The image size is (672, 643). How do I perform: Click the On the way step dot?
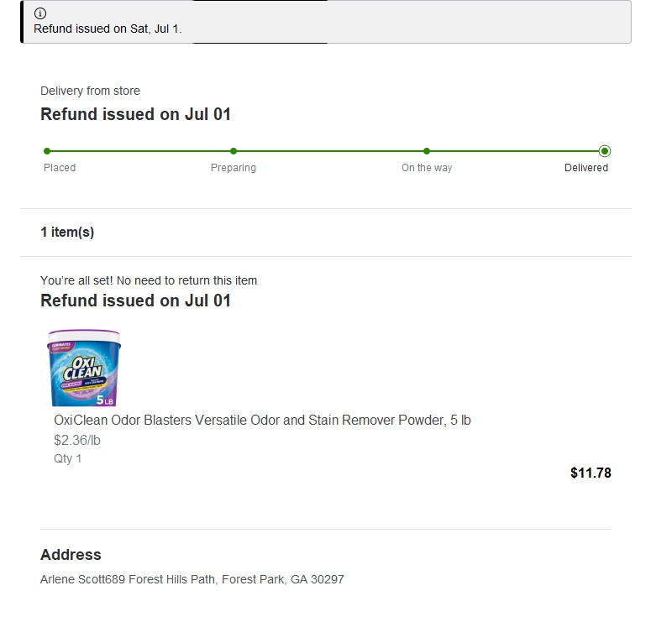427,151
